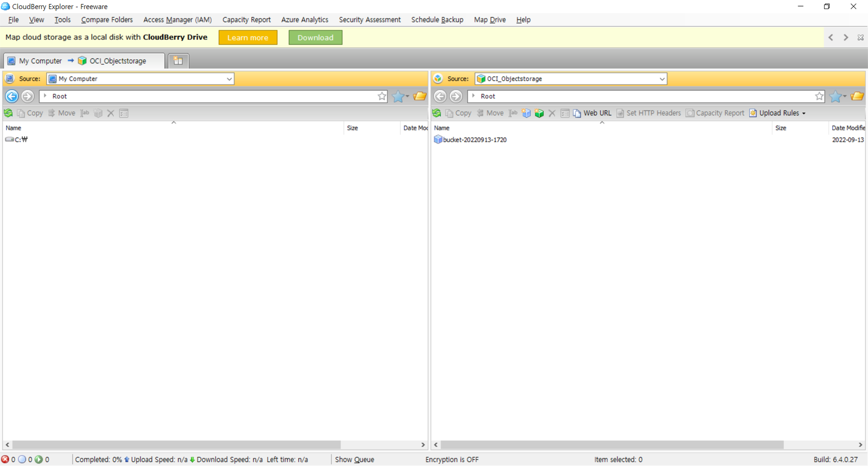Image resolution: width=868 pixels, height=466 pixels.
Task: Click the Show Queue link
Action: tap(354, 459)
